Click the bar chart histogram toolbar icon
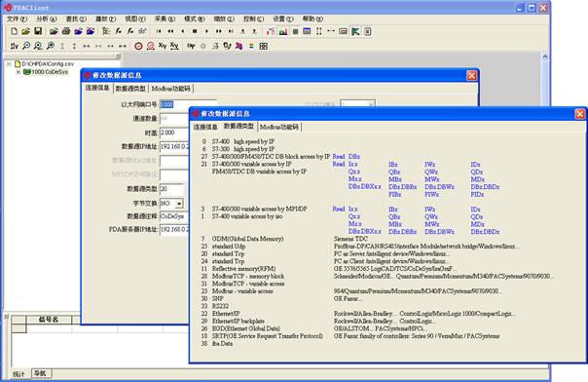Viewport: 588px width, 382px height. pos(283,31)
